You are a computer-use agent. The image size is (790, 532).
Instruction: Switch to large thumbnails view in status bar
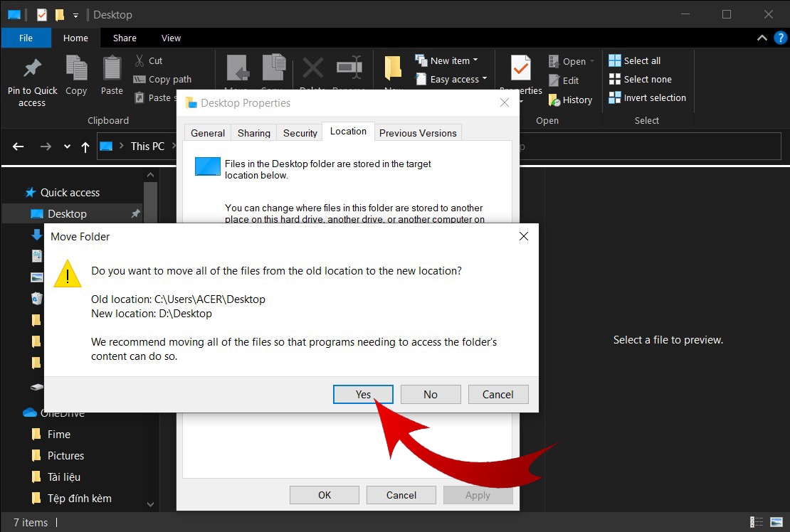(x=776, y=523)
